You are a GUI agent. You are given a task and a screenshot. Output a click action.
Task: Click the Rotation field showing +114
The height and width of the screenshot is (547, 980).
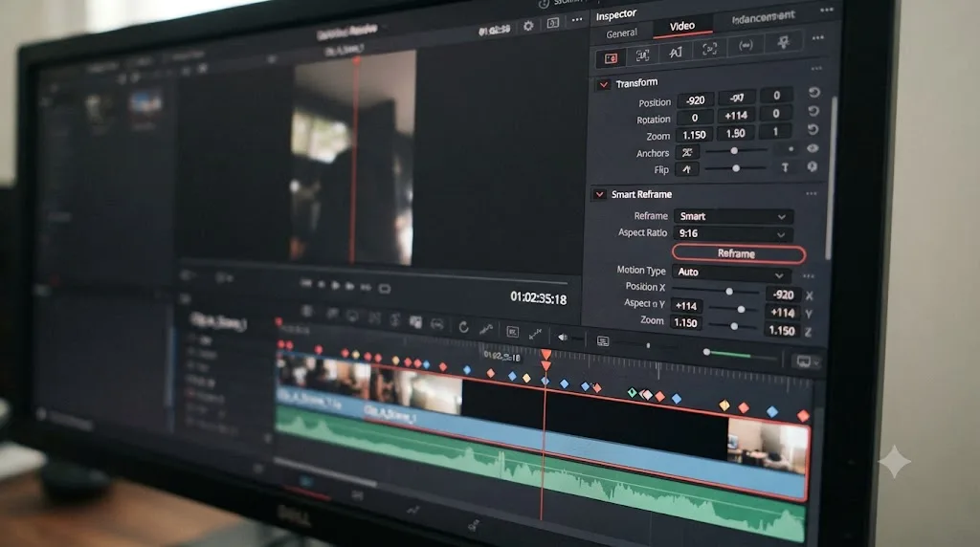pyautogui.click(x=736, y=115)
